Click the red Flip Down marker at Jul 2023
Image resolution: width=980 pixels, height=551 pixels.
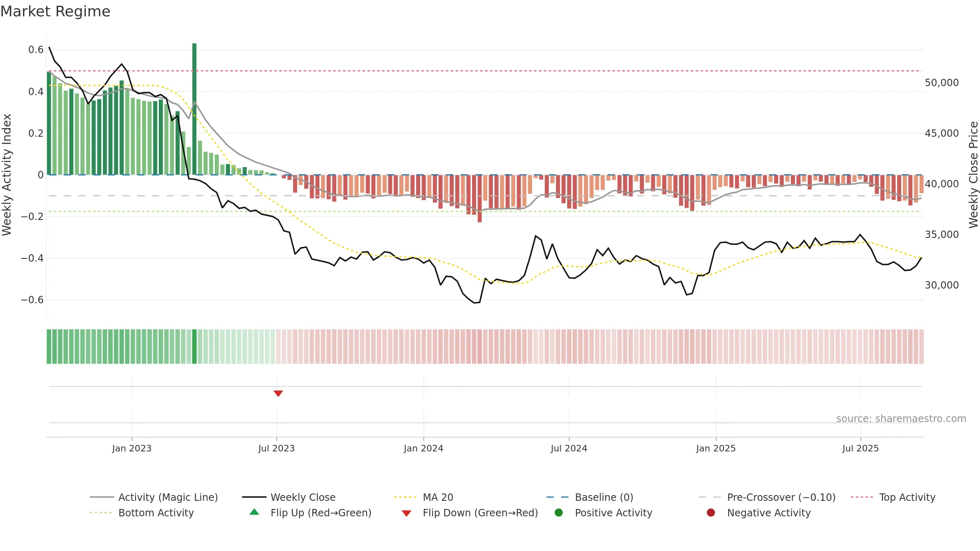tap(278, 393)
